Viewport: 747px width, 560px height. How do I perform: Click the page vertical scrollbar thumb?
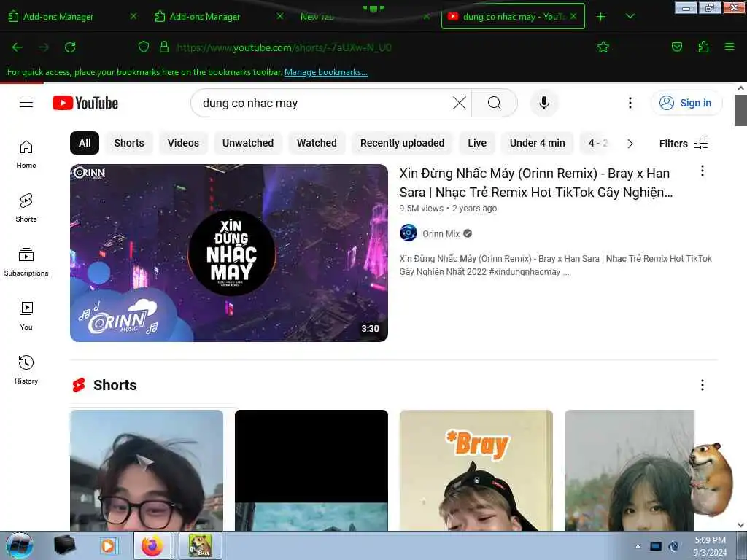click(740, 110)
